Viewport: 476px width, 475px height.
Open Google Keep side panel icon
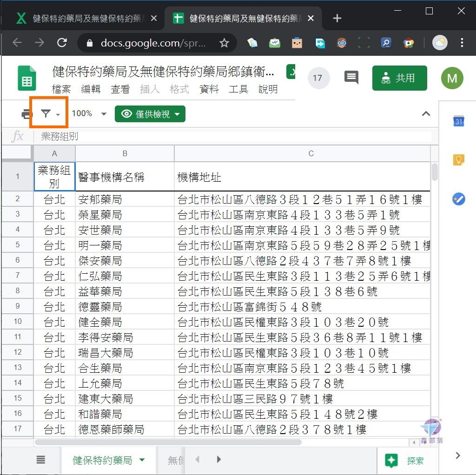pyautogui.click(x=459, y=159)
